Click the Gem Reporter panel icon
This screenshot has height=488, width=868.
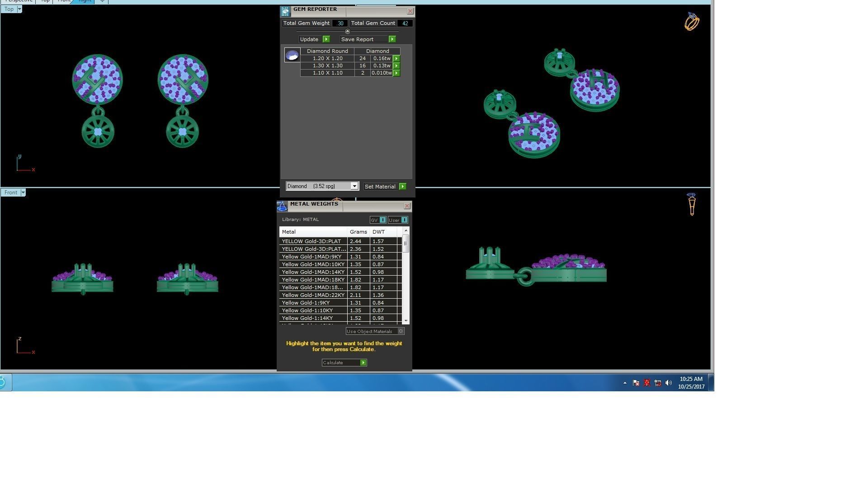coord(285,12)
